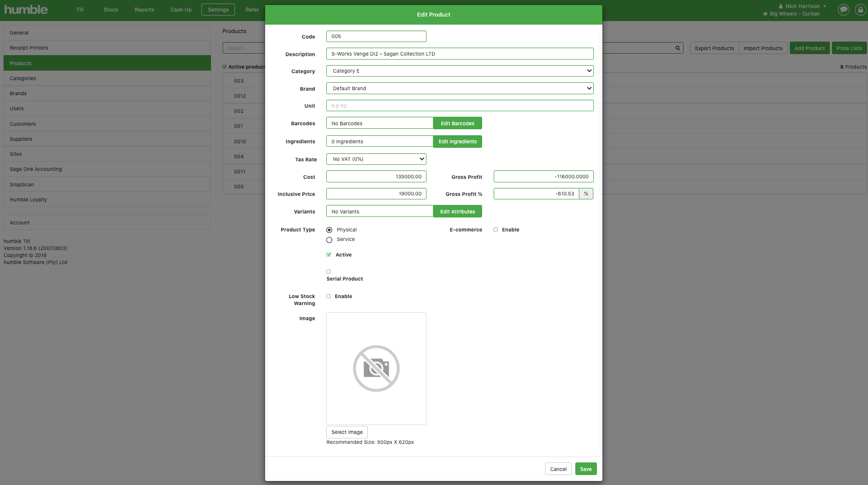Open the Reports menu
The width and height of the screenshot is (868, 485).
coord(144,10)
